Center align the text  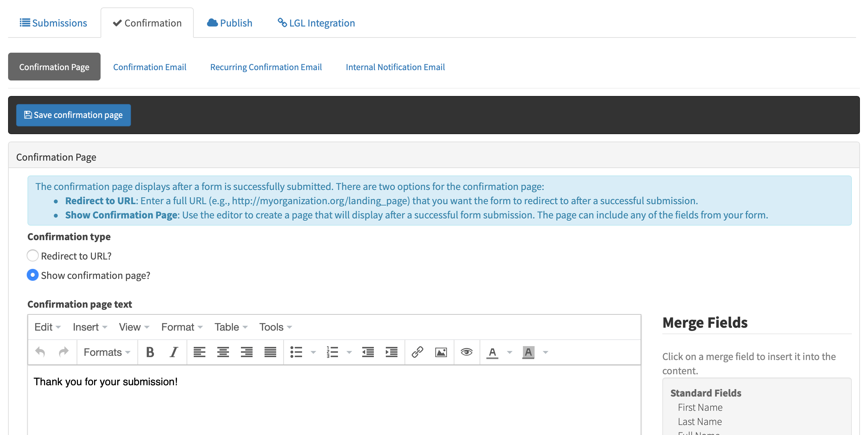pos(223,352)
